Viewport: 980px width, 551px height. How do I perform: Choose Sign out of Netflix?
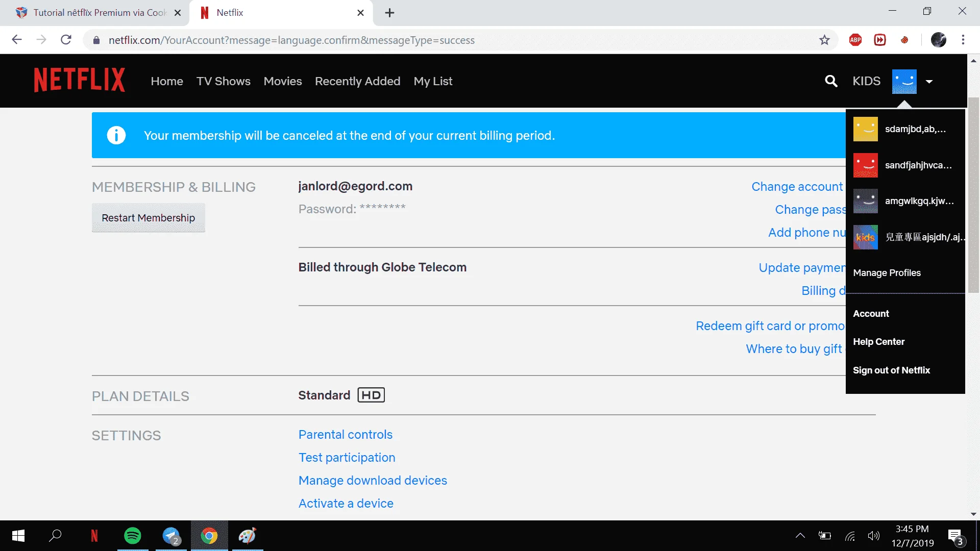891,370
